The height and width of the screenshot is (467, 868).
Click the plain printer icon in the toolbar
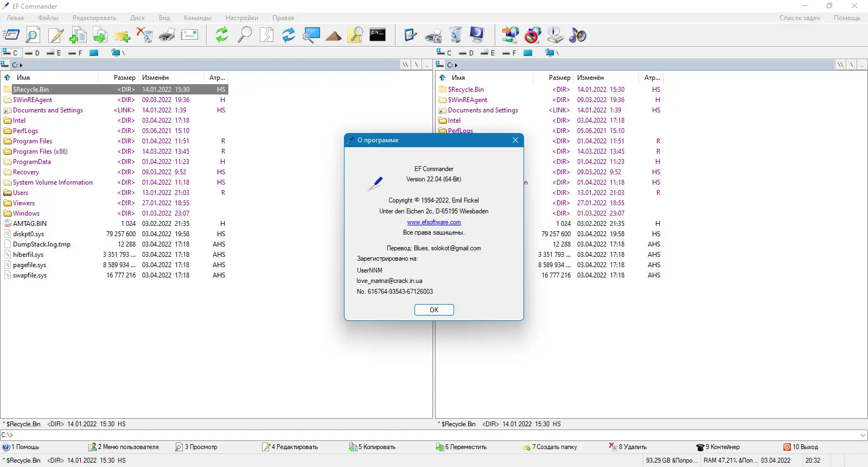[167, 35]
